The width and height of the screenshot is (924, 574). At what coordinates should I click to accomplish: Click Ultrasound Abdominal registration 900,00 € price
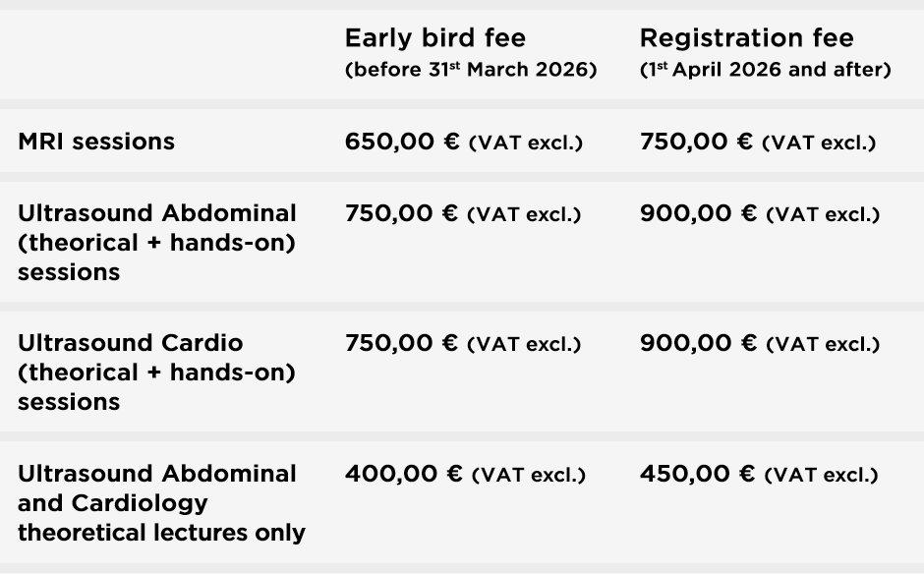point(698,213)
